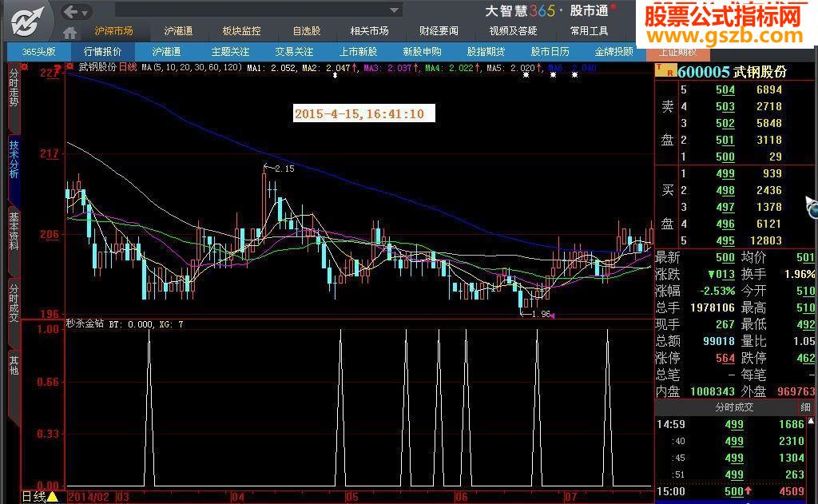Click the yellow triangle beside 日线
818x504 pixels.
pos(52,496)
